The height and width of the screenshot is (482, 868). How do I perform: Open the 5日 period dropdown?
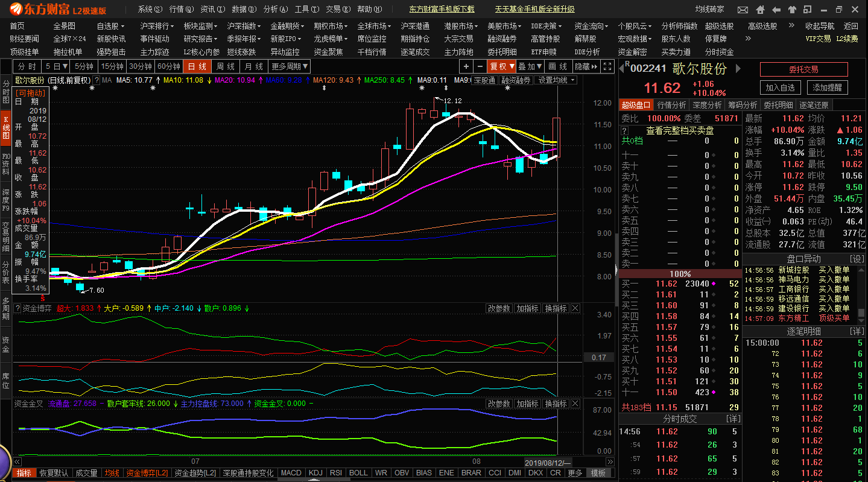click(x=56, y=66)
